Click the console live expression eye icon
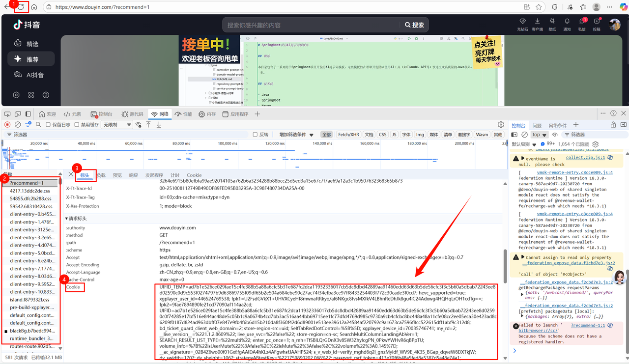This screenshot has height=364, width=629. [x=555, y=135]
